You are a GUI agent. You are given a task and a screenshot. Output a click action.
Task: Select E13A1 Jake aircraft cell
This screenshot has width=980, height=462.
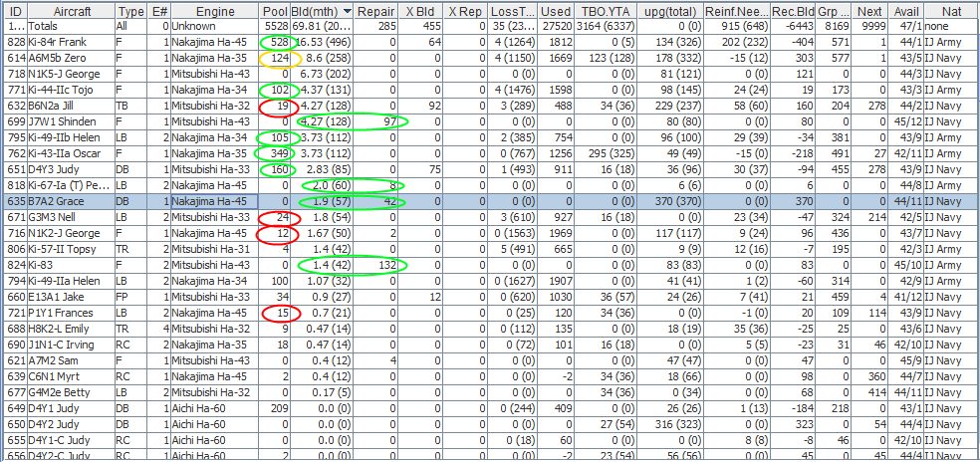coord(72,297)
